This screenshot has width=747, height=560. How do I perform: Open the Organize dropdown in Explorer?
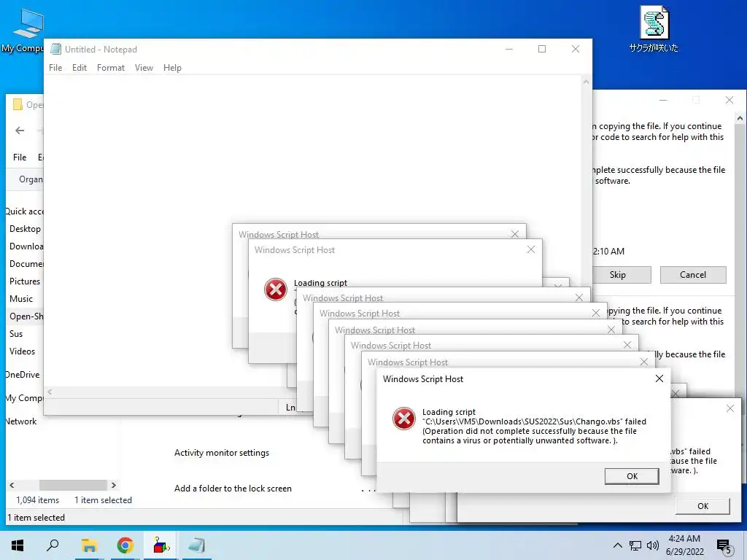point(31,179)
